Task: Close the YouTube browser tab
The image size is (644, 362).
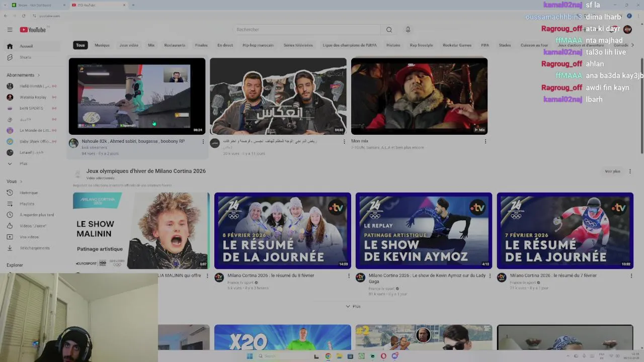Action: click(124, 5)
